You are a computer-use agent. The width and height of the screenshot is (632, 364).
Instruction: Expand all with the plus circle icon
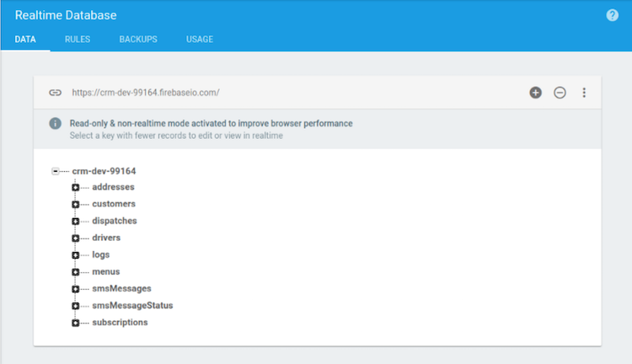[x=535, y=93]
